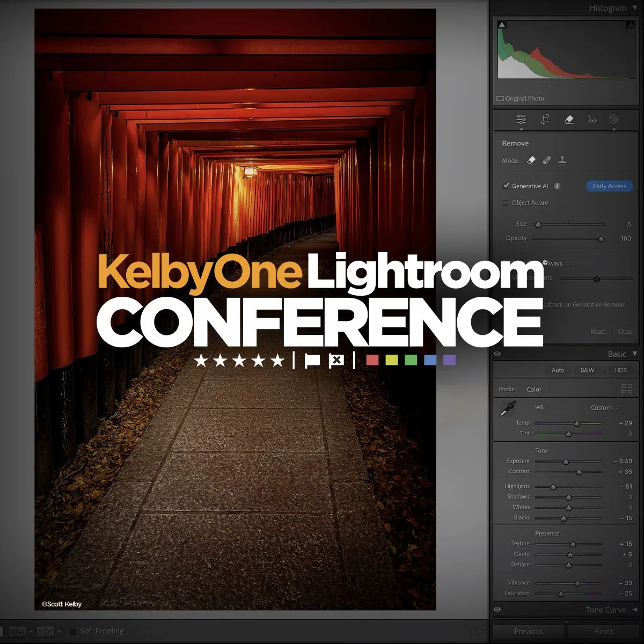The image size is (644, 644).
Task: Adjust the Tint slider
Action: pos(568,434)
